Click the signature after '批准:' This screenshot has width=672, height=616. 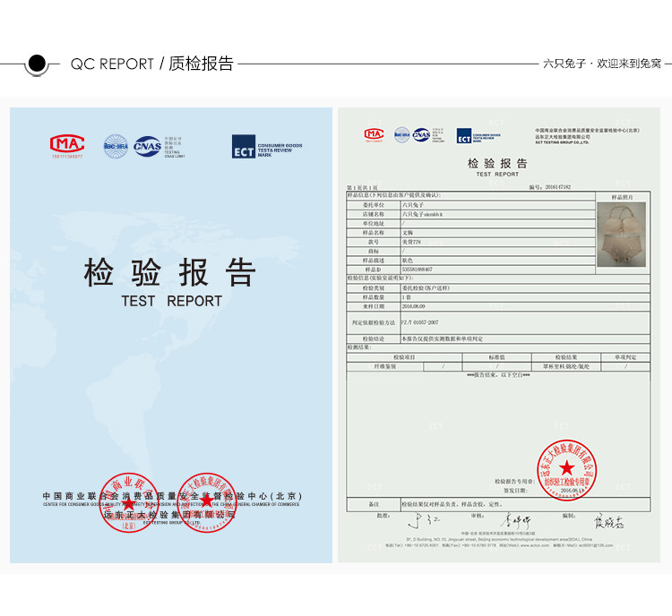424,520
